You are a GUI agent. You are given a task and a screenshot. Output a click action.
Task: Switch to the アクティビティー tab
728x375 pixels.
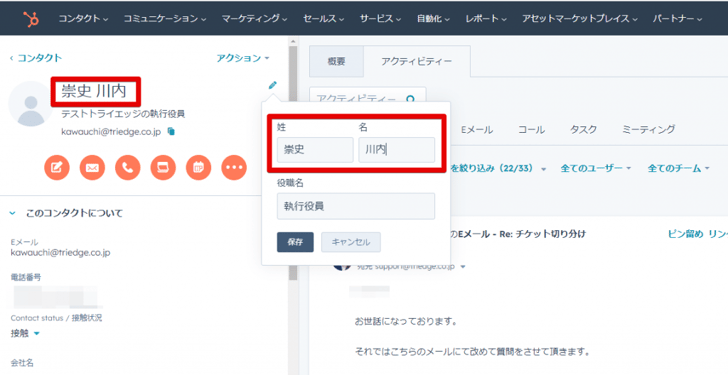pyautogui.click(x=416, y=61)
